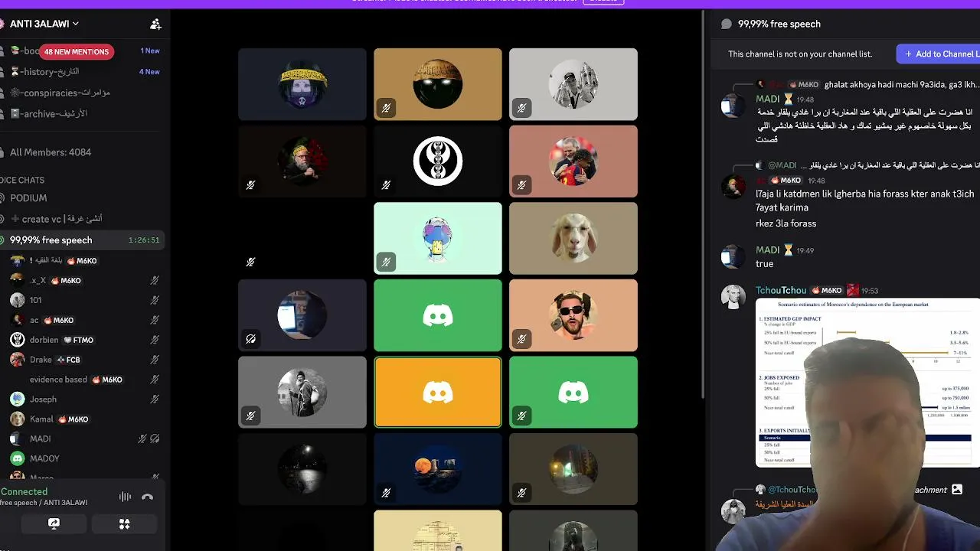Click MADOY's green Discord avatar
Viewport: 980px width, 551px height.
pyautogui.click(x=17, y=459)
